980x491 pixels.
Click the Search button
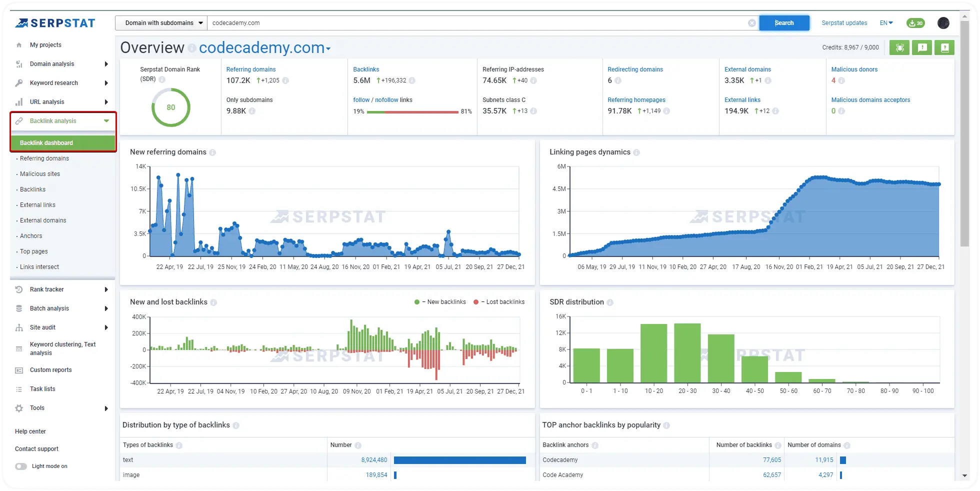coord(784,22)
